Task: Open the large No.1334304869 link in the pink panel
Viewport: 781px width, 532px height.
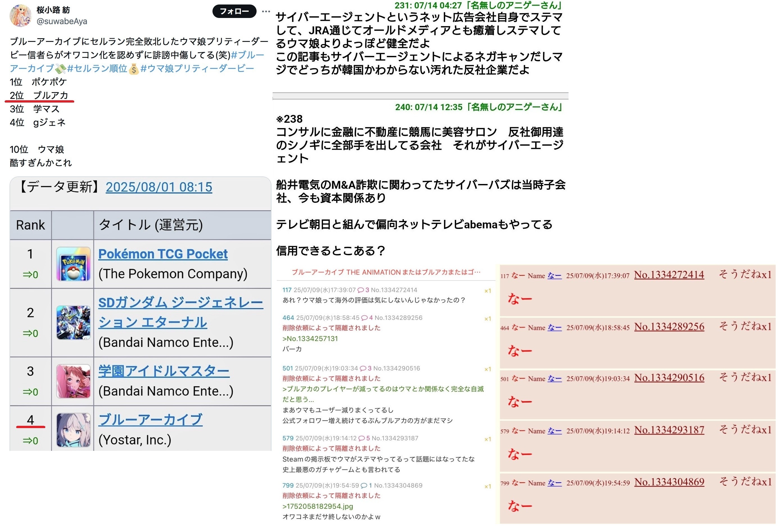Action: click(669, 482)
